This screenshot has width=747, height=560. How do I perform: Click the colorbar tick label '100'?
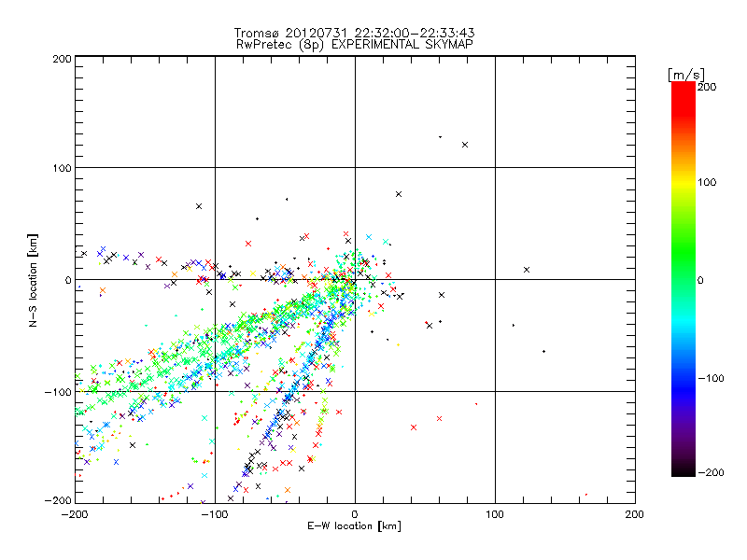707,182
